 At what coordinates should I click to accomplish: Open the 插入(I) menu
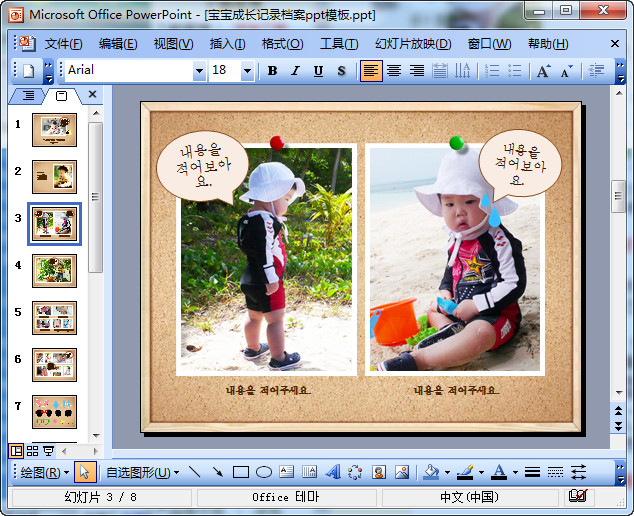(227, 44)
